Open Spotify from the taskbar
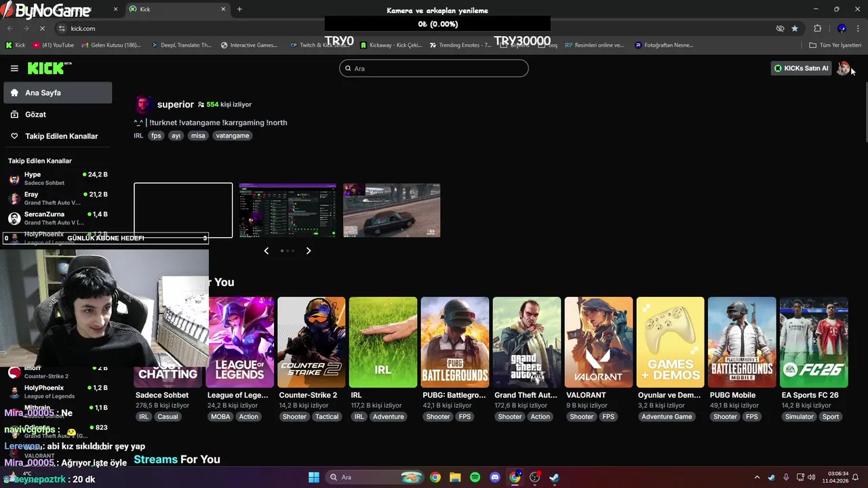 475,477
